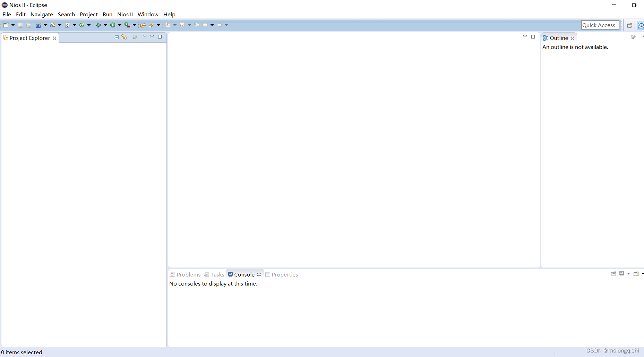Click the Open Perspective icon

pyautogui.click(x=629, y=25)
